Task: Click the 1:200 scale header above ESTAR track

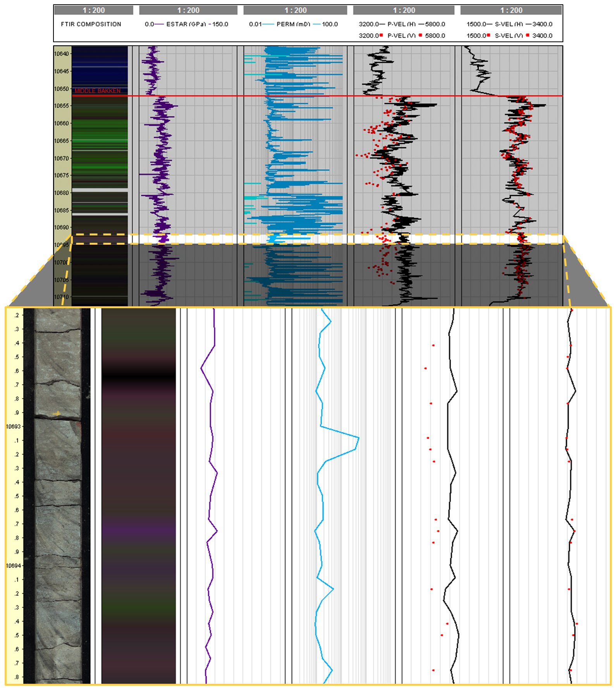Action: (188, 10)
